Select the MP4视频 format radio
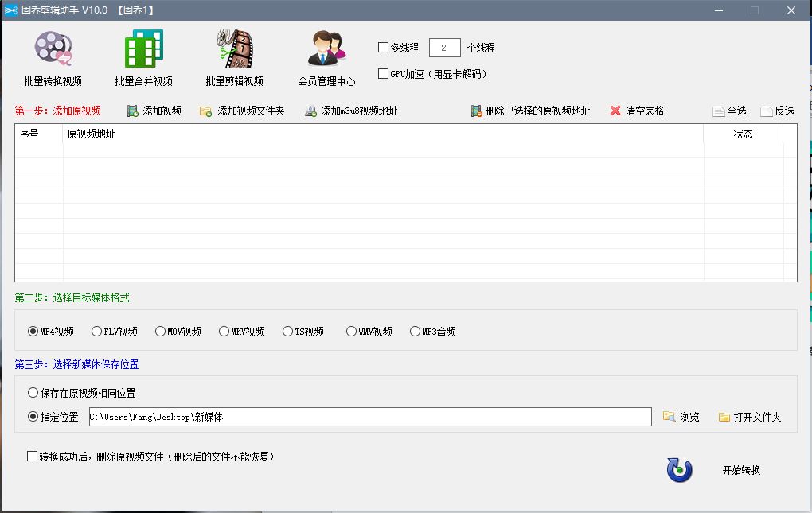Screen dimensions: 812x513 click(33, 331)
